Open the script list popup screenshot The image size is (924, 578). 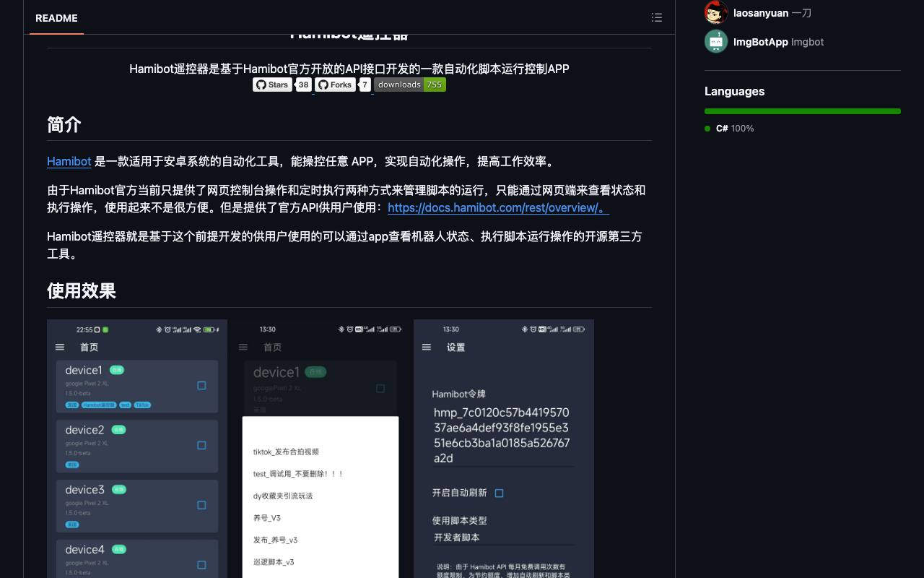(x=321, y=449)
